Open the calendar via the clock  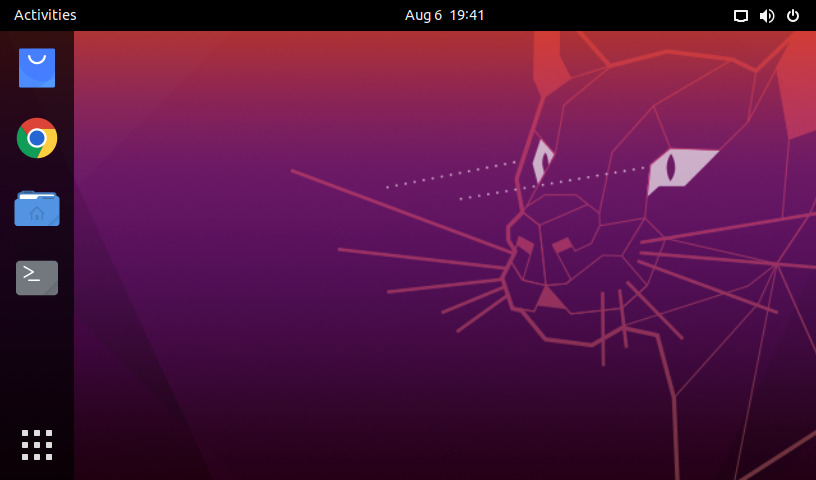click(x=444, y=15)
